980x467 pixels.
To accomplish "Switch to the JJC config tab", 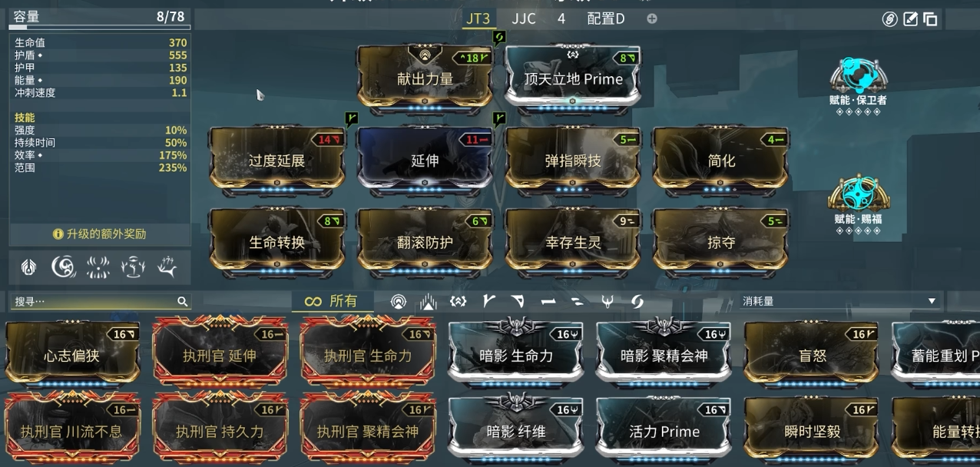I will 524,18.
